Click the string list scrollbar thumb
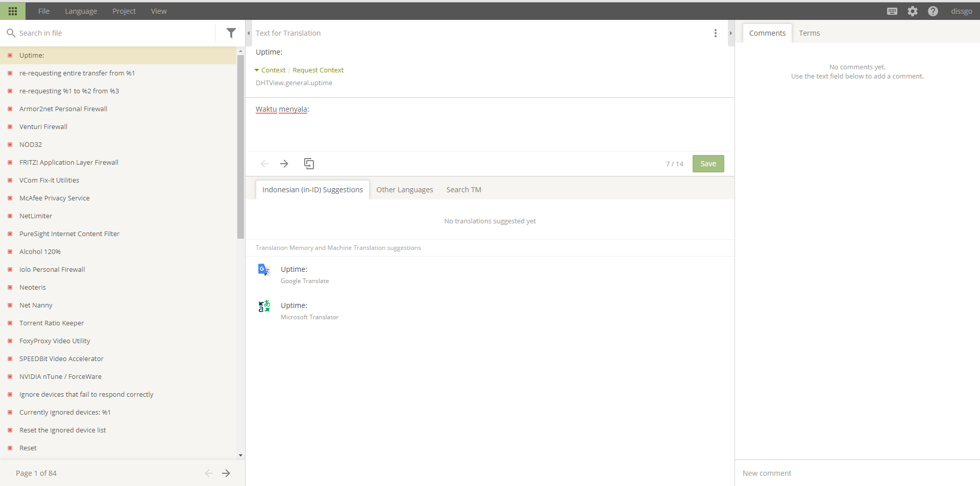Viewport: 980px width, 486px height. 240,147
